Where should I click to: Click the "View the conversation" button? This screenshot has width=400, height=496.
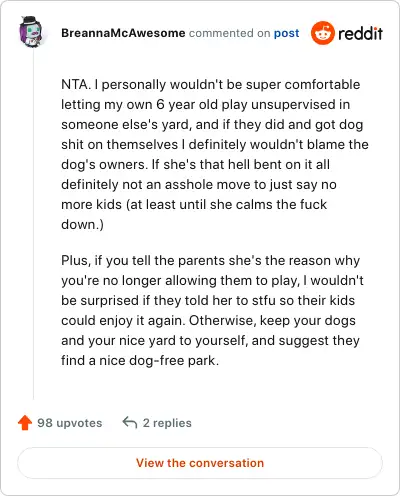[x=200, y=463]
